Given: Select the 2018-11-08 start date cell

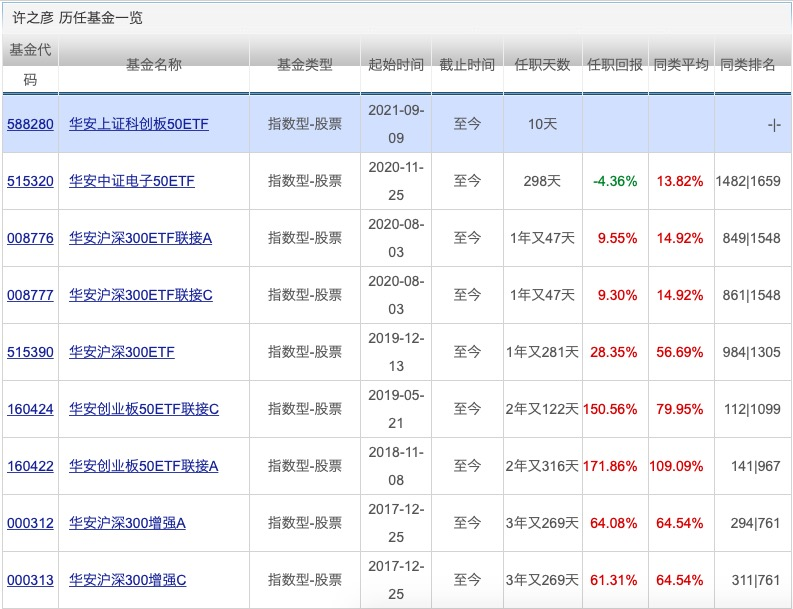Looking at the screenshot, I should pos(396,466).
